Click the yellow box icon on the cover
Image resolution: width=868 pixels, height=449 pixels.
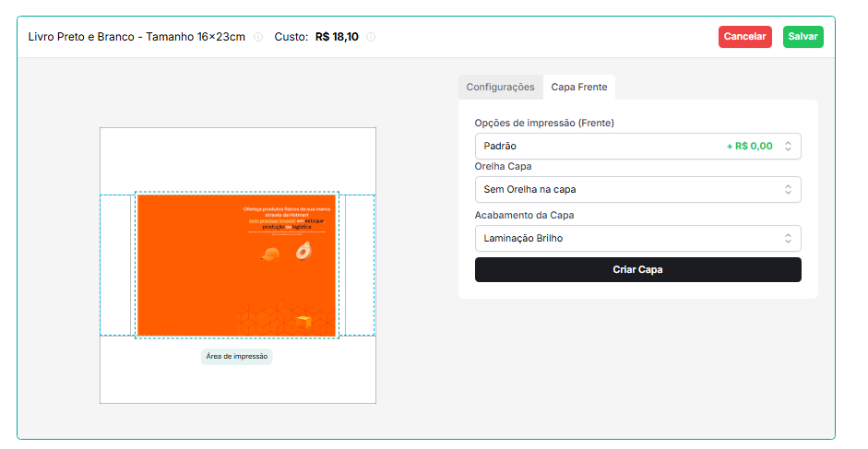coord(303,321)
